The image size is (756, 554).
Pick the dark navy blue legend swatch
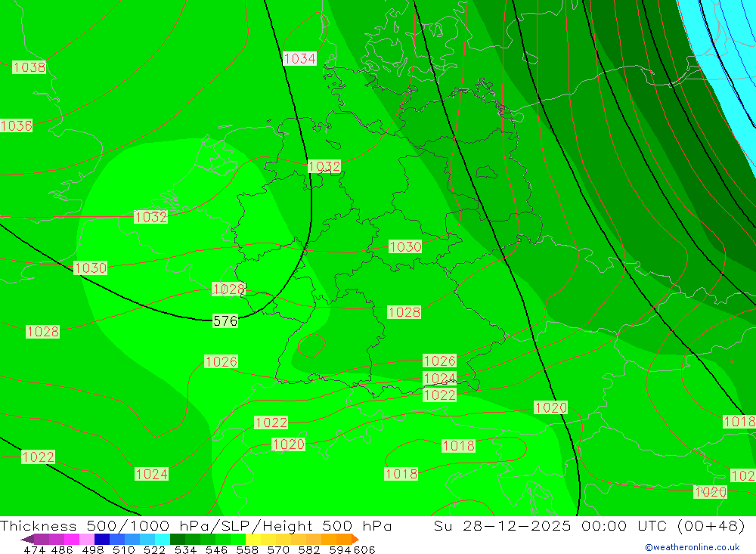coord(102,539)
